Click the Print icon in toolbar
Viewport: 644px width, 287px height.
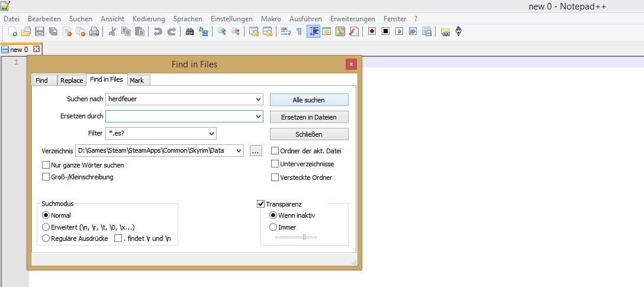coord(94,32)
